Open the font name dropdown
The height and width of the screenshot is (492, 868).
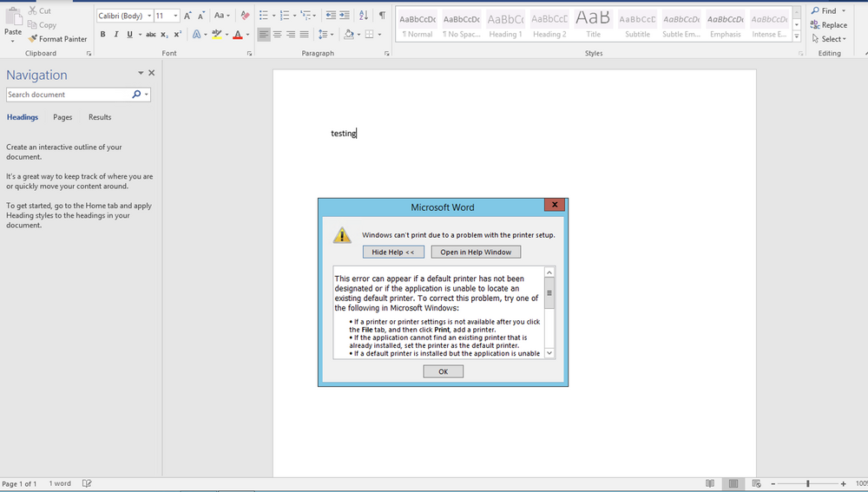coord(149,16)
